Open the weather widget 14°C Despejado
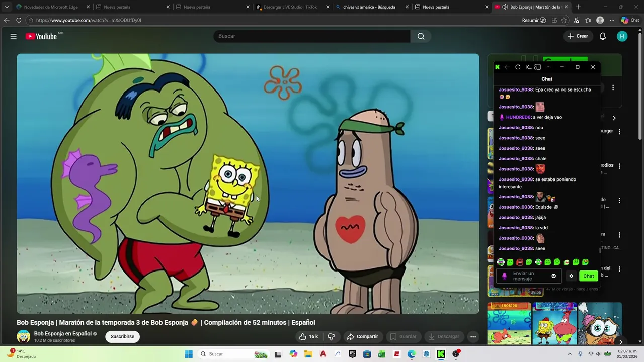Viewport: 644px width, 362px height. 22,354
